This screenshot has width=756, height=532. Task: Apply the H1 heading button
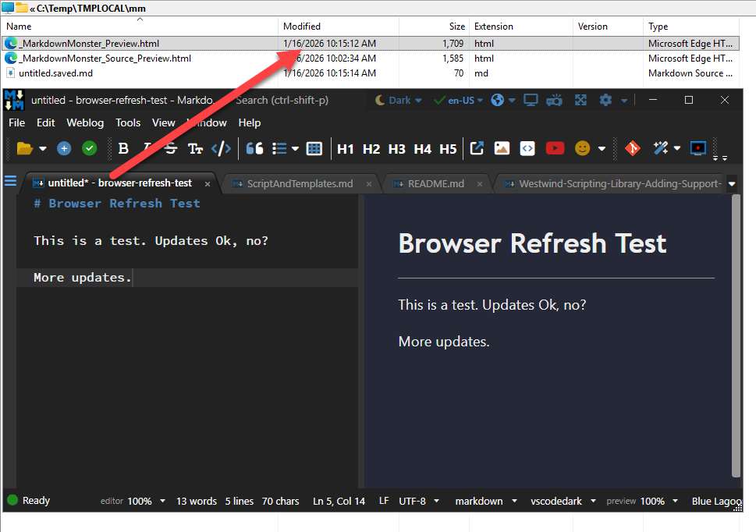point(346,148)
